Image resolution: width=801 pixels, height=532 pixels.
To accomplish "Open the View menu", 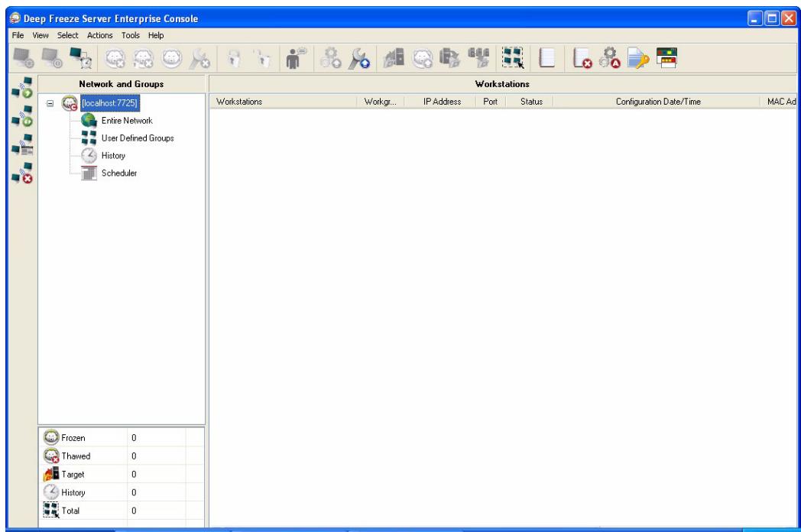I will pos(41,35).
